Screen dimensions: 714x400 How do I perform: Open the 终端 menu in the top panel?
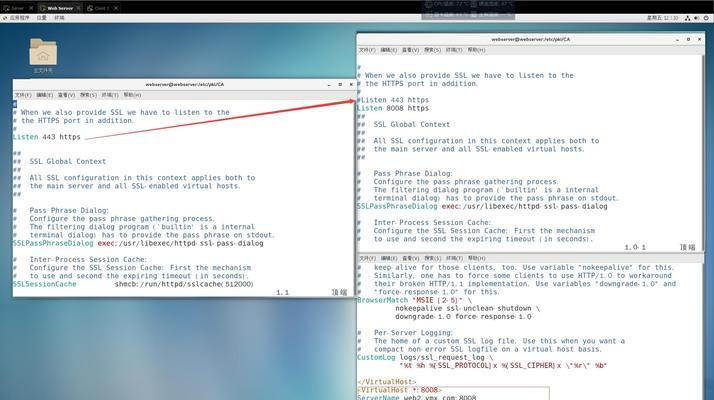pos(59,18)
